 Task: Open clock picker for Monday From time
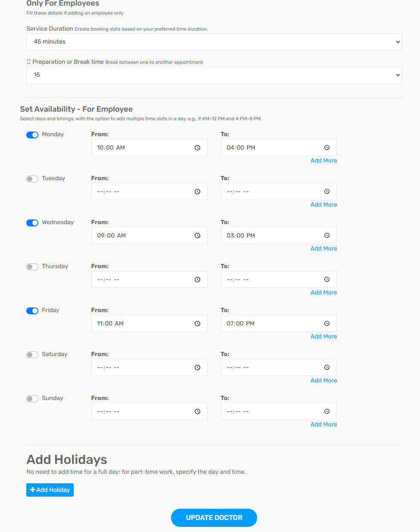coord(197,148)
